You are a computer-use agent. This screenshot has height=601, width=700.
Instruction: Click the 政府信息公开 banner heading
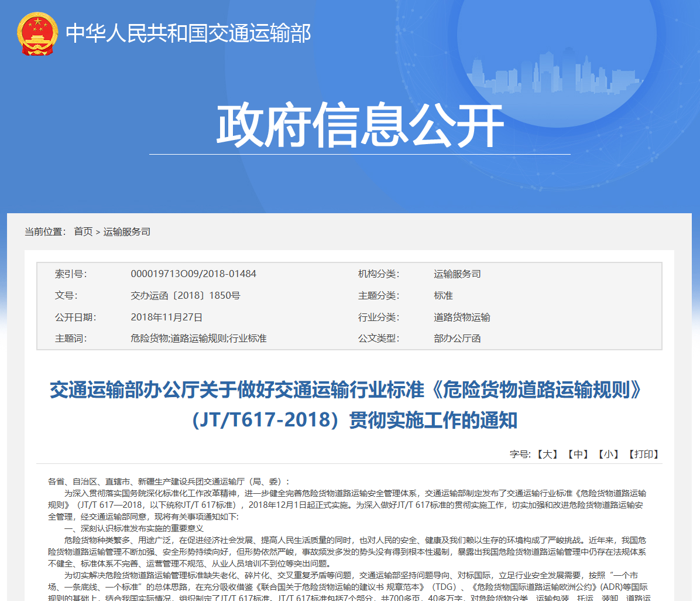[x=359, y=125]
